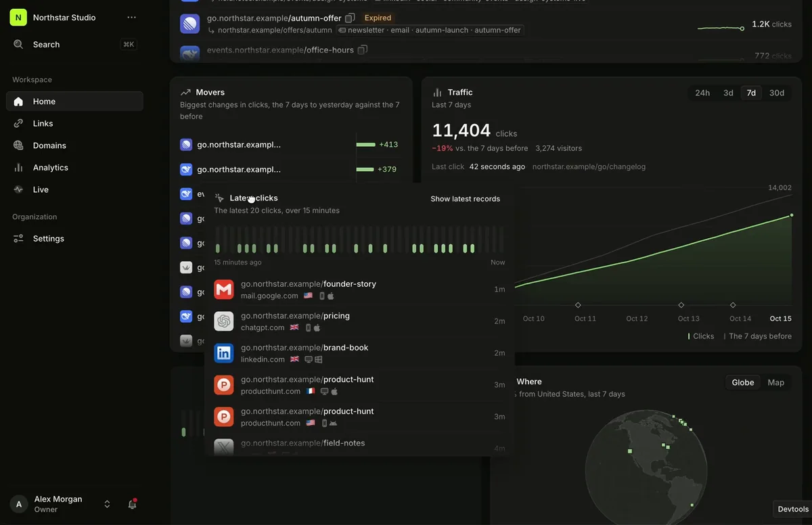
Task: Click the Clicks legend entry
Action: [x=701, y=336]
